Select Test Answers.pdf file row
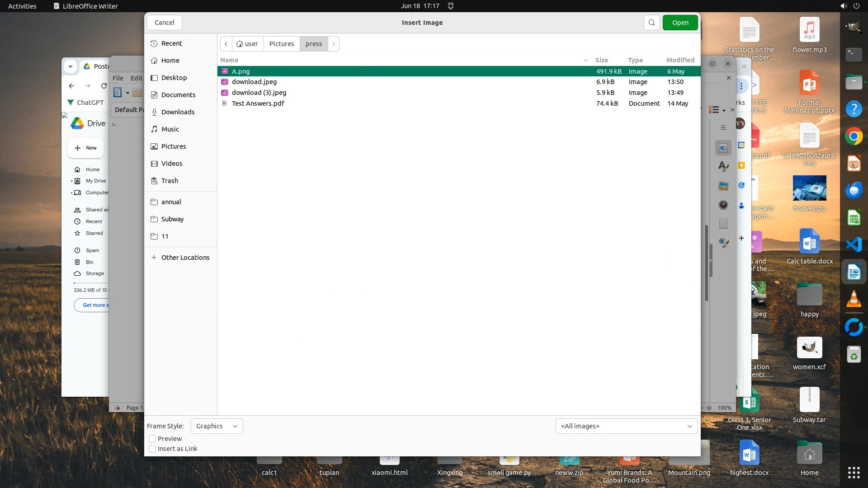Image resolution: width=868 pixels, height=488 pixels. 258,103
